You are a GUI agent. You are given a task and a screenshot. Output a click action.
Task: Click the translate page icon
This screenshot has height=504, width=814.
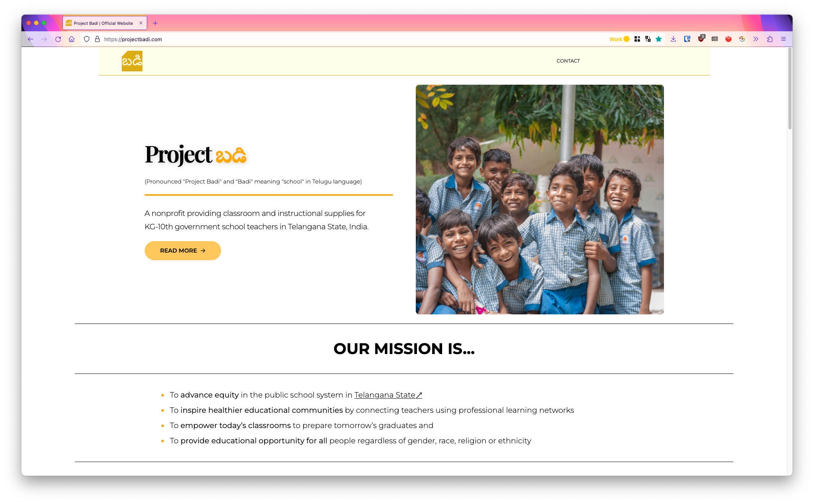coord(648,39)
